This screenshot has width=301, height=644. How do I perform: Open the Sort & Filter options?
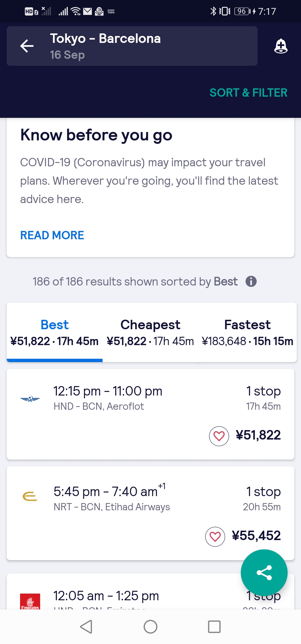point(248,92)
